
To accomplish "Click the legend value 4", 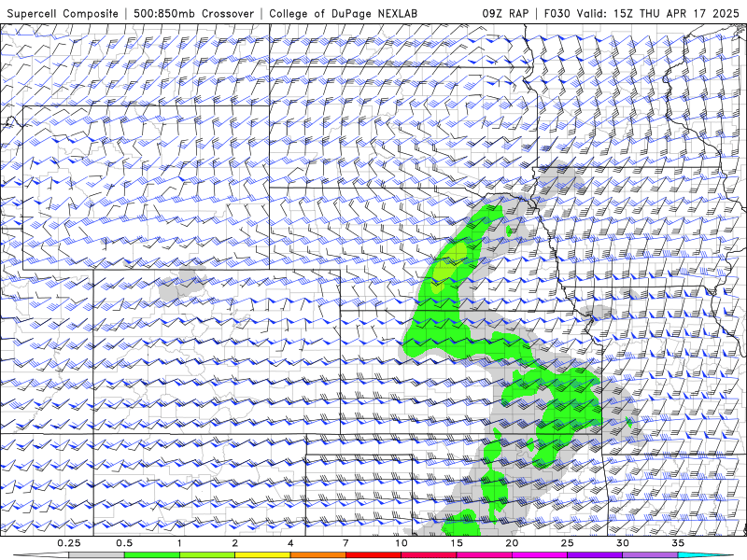I will [290, 543].
